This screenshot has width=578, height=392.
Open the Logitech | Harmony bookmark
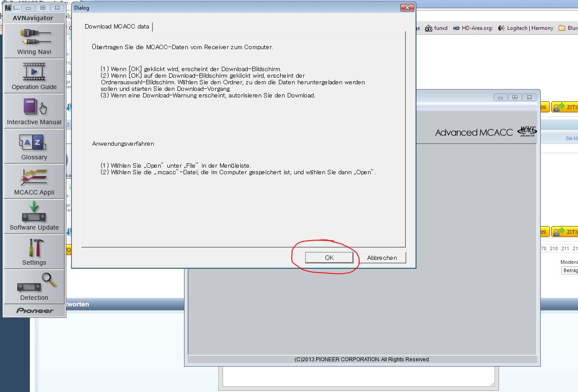tap(526, 28)
